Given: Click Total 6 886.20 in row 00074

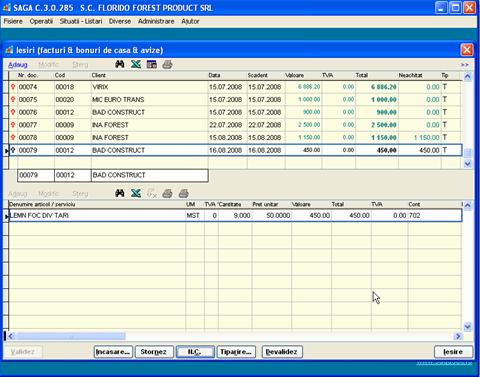Looking at the screenshot, I should coord(384,87).
